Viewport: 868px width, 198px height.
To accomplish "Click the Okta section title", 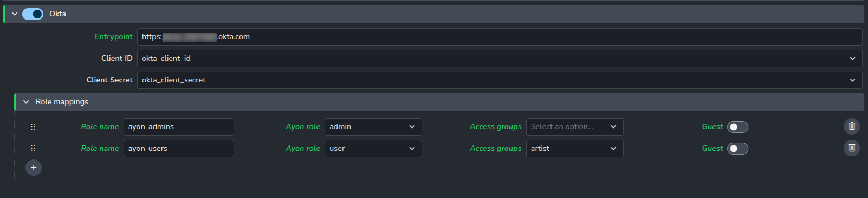I will click(58, 14).
